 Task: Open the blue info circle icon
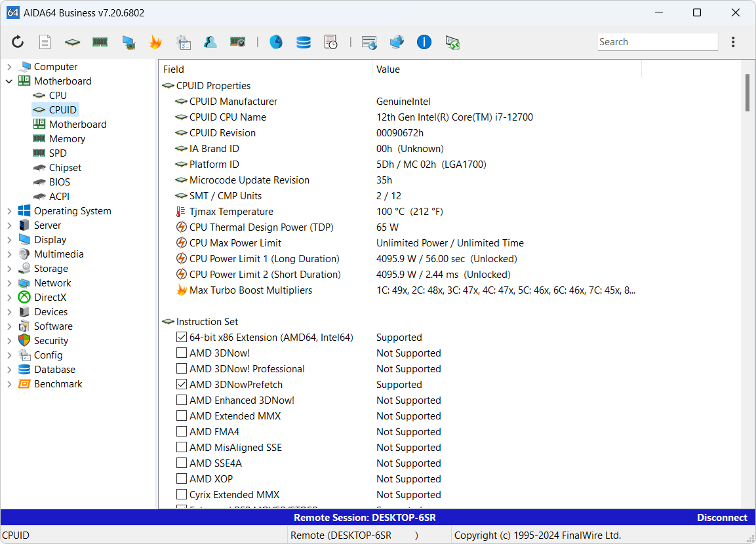424,42
